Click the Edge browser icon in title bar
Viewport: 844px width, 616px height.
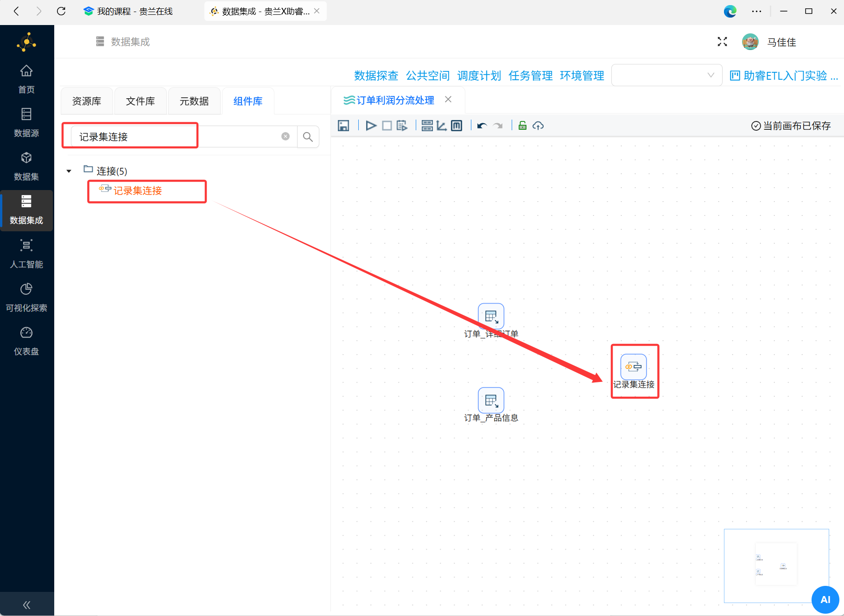tap(730, 11)
